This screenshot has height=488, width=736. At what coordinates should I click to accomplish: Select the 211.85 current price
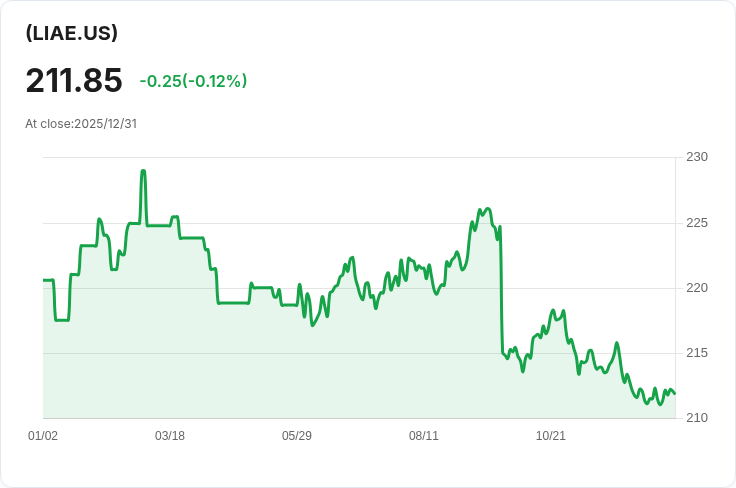coord(74,81)
